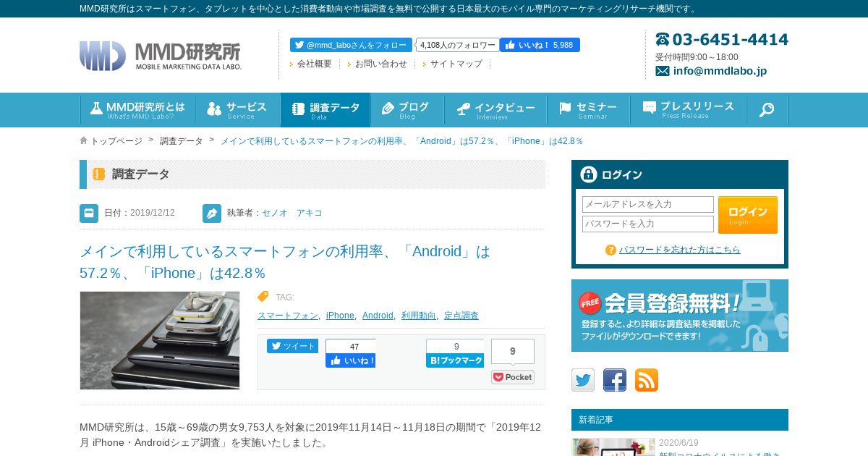This screenshot has height=456, width=868.
Task: Select the スマートフォン tag
Action: [288, 316]
